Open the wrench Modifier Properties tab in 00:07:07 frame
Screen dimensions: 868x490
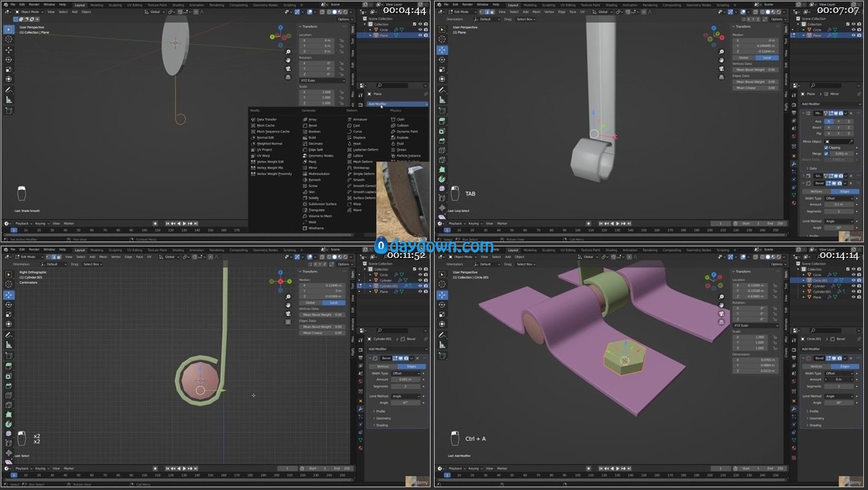[x=794, y=163]
